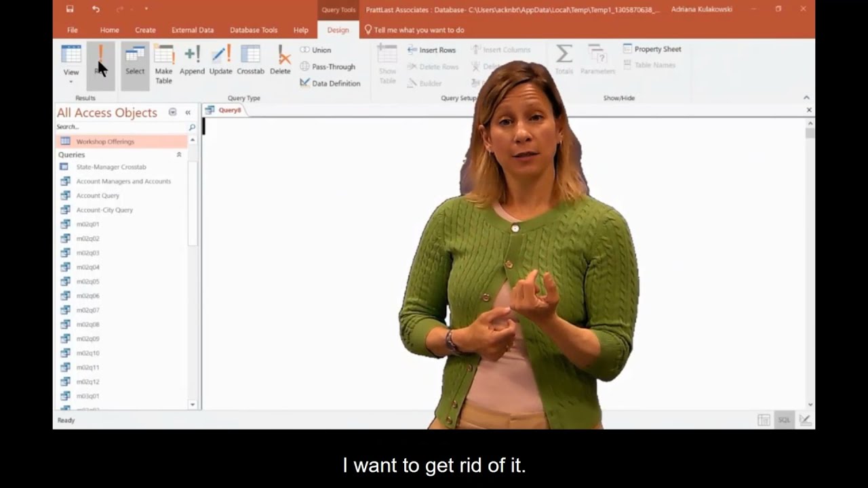
Task: Click the Undo arrow in title bar
Action: point(96,9)
